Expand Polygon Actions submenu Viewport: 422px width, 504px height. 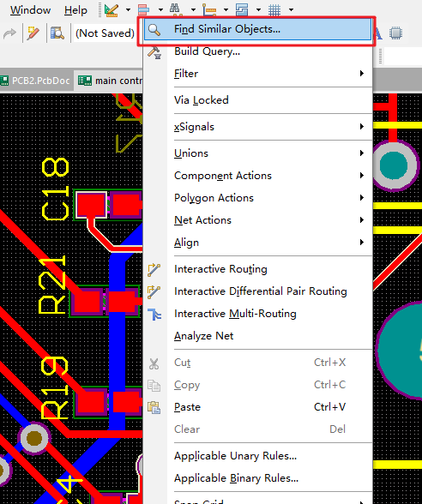pos(257,198)
